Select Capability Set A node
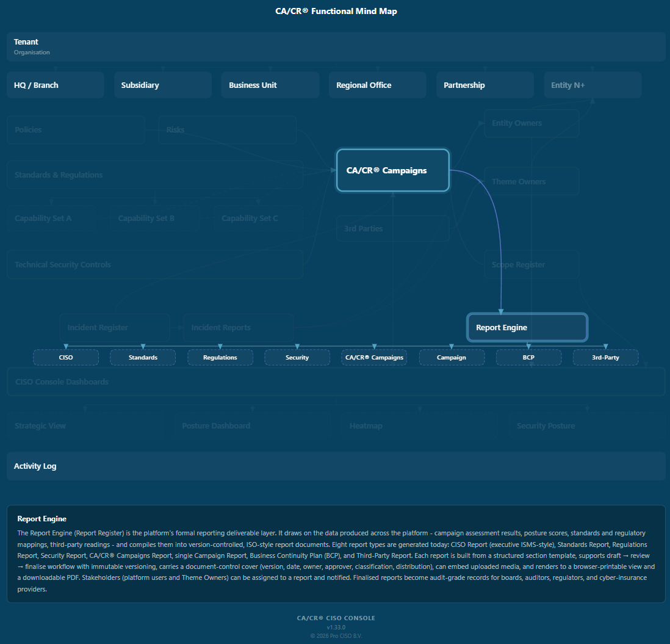Image resolution: width=670 pixels, height=644 pixels. [52, 219]
